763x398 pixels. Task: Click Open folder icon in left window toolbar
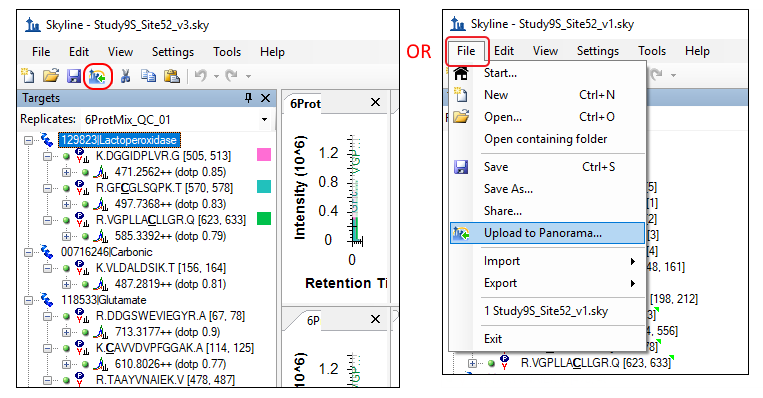pyautogui.click(x=51, y=76)
